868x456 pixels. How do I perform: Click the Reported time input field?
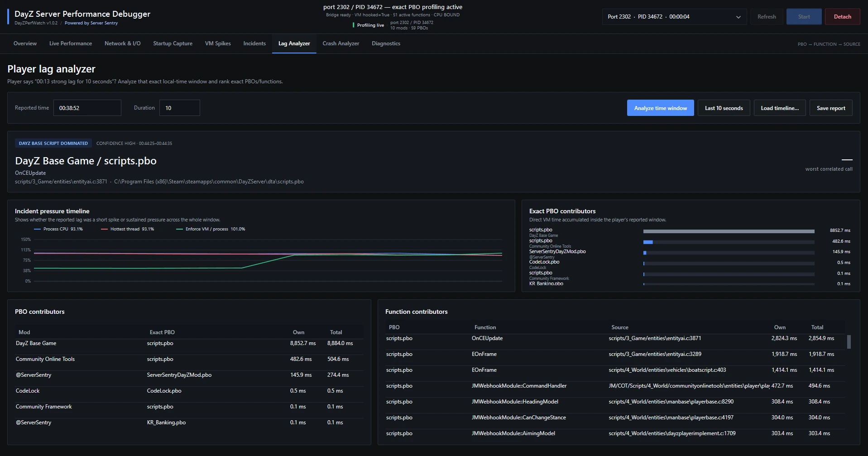pos(87,108)
